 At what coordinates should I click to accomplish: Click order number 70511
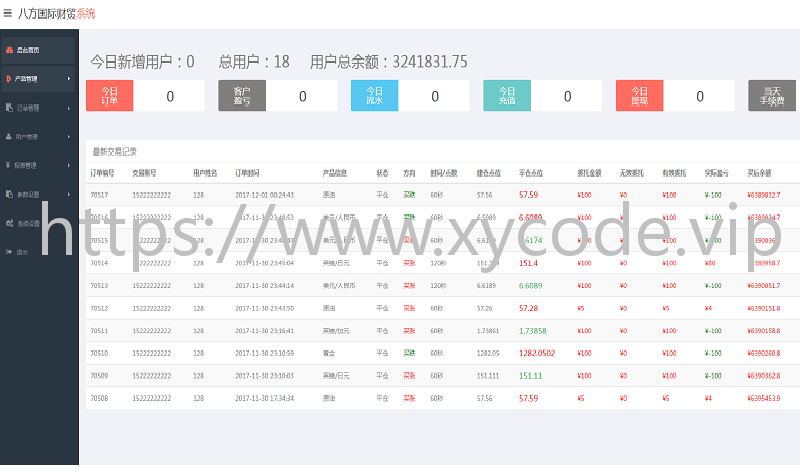[x=99, y=331]
